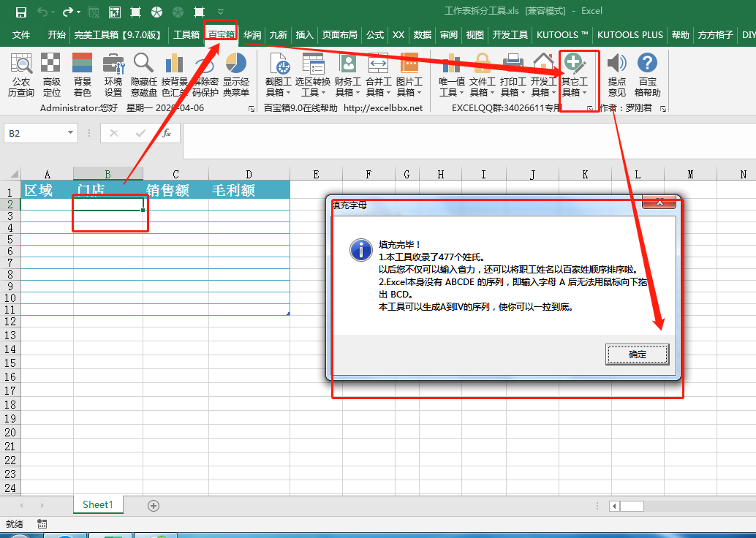Open the 公农历查询 calendar lookup tool
Screen dimensions: 756x538
[21, 75]
